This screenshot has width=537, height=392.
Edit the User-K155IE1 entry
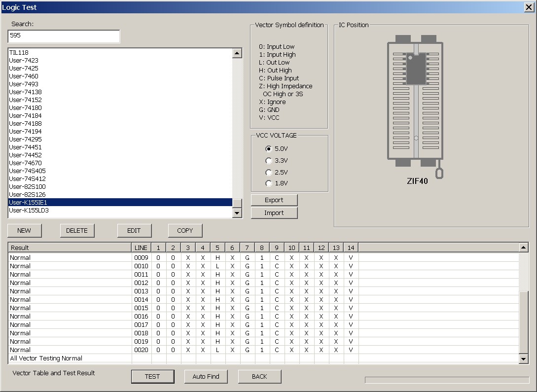134,230
